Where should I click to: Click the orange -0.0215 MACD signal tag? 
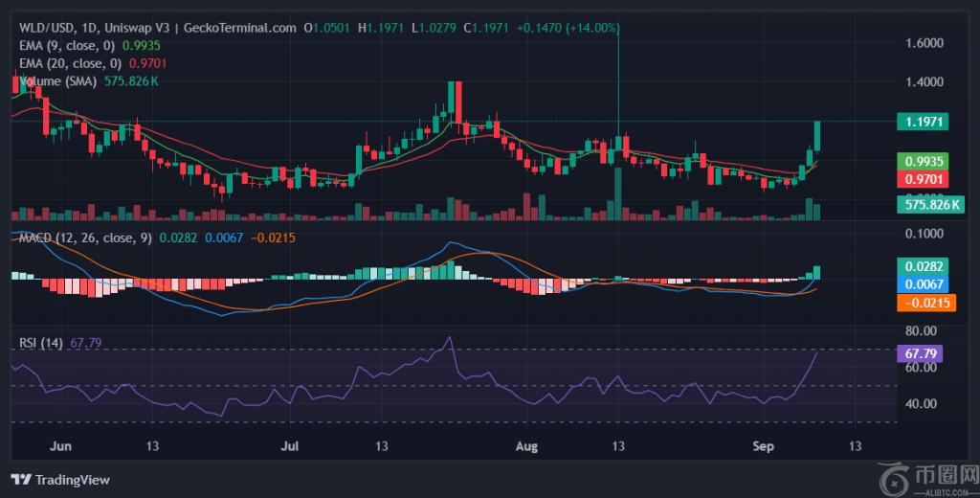click(x=923, y=303)
